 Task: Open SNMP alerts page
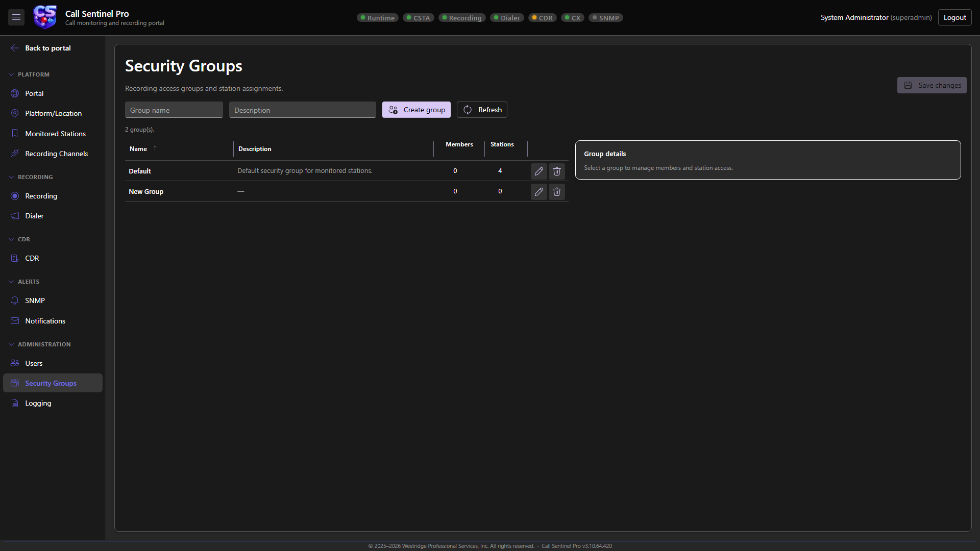coord(53,300)
